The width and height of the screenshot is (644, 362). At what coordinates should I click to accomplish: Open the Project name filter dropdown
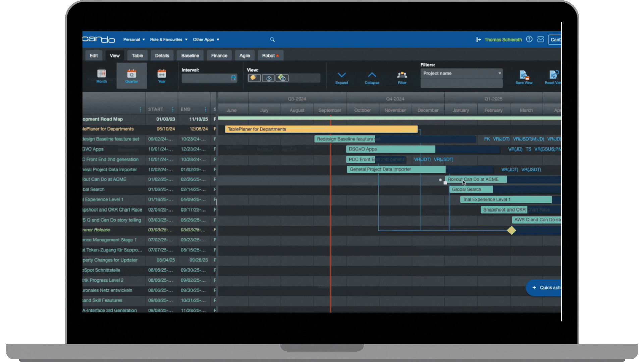(x=462, y=73)
